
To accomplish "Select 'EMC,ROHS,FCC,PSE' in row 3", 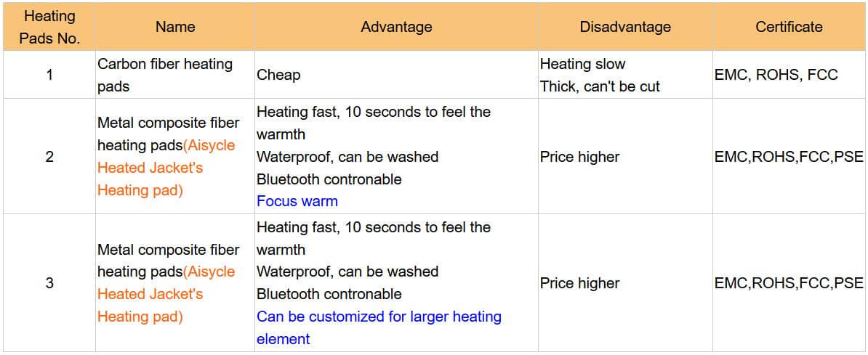I will click(x=789, y=283).
